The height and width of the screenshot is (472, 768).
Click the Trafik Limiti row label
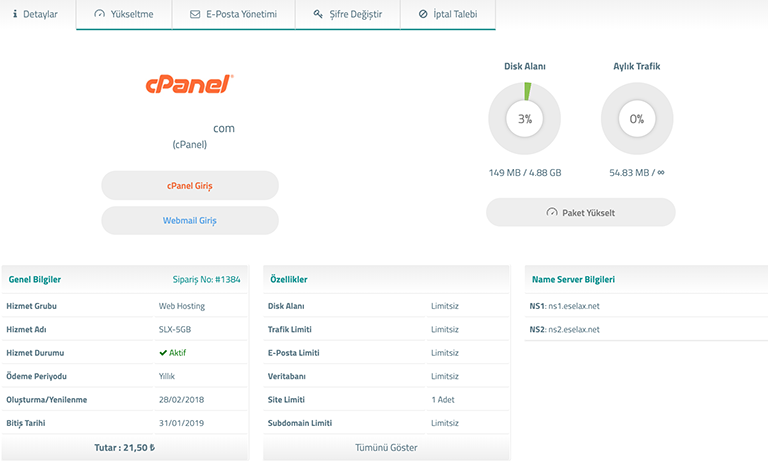(289, 330)
